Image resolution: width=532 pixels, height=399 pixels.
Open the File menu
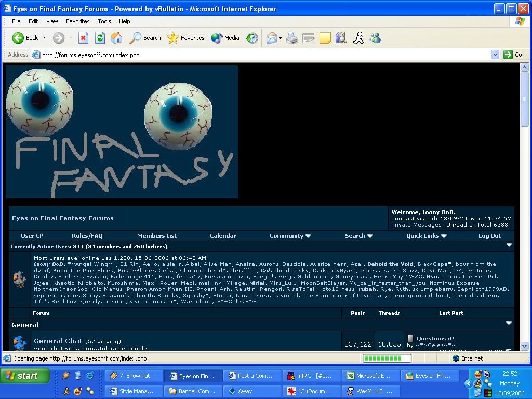click(16, 21)
